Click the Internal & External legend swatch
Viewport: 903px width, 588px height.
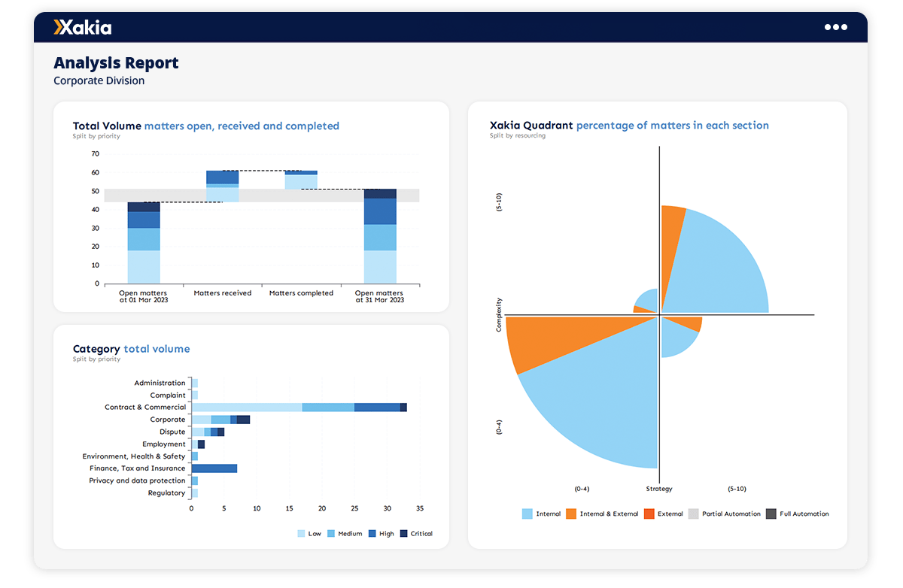[570, 514]
